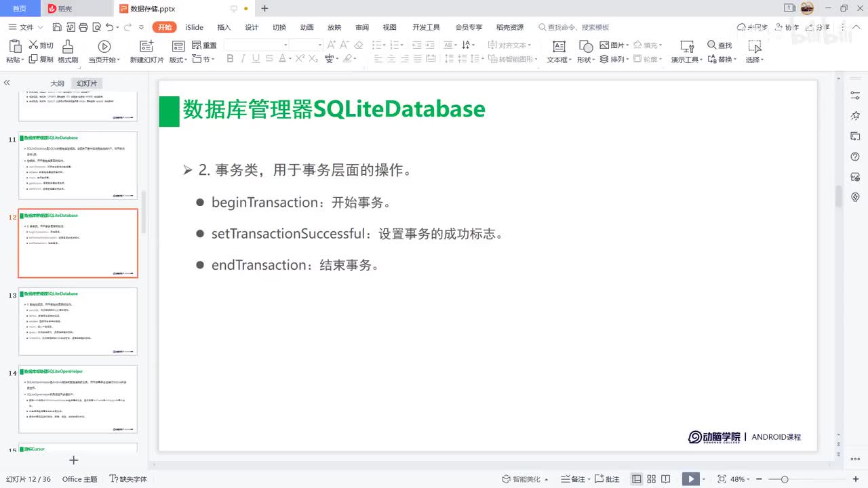Toggle Italic formatting
Screen dimensions: 868x488
click(243, 59)
